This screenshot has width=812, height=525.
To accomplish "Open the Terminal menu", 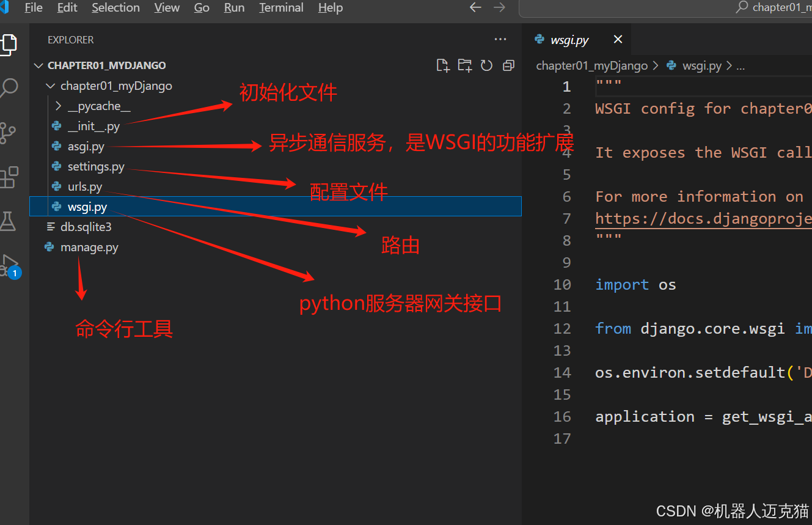I will point(281,8).
